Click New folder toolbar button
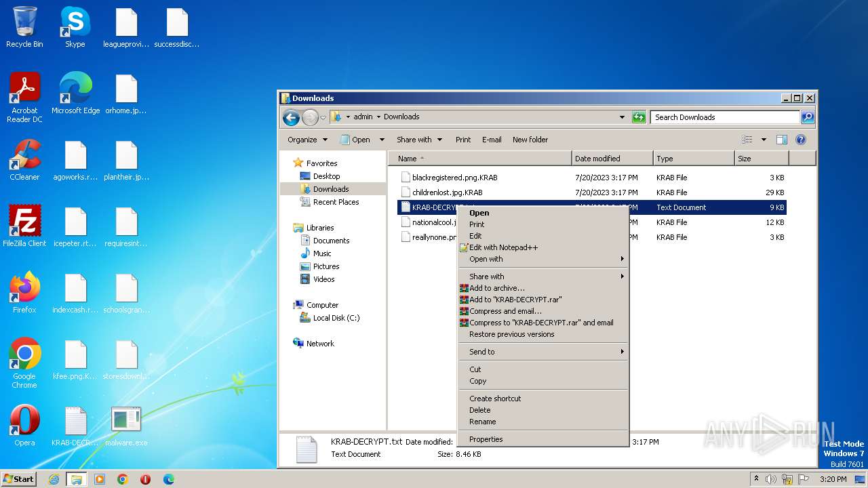This screenshot has height=488, width=868. (x=530, y=140)
